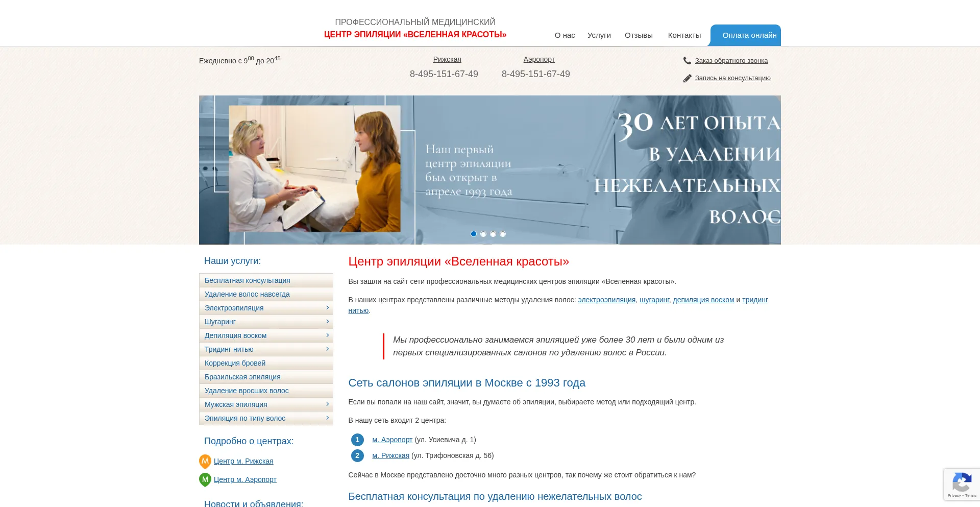Open the «Заказ обратного звонка» link

pyautogui.click(x=731, y=60)
